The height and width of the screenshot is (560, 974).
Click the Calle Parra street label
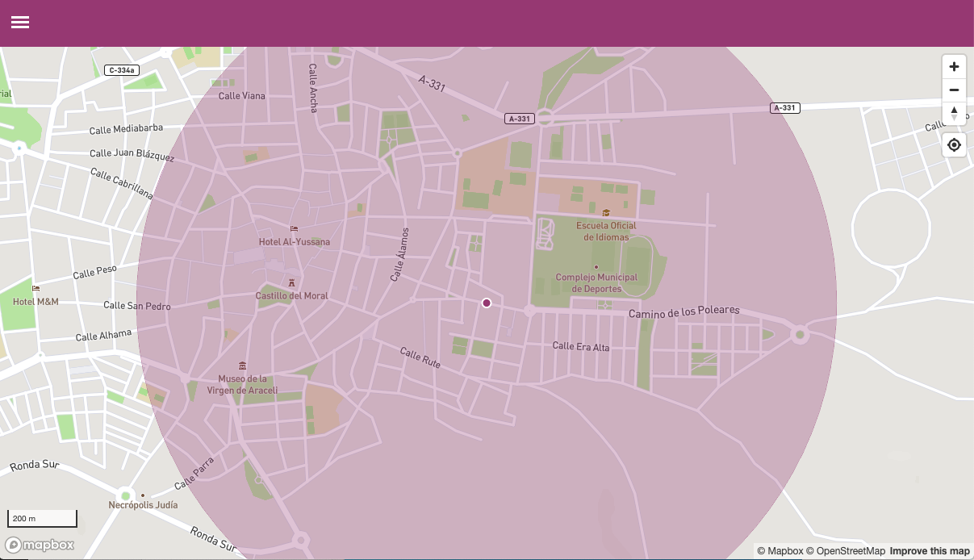(x=194, y=473)
